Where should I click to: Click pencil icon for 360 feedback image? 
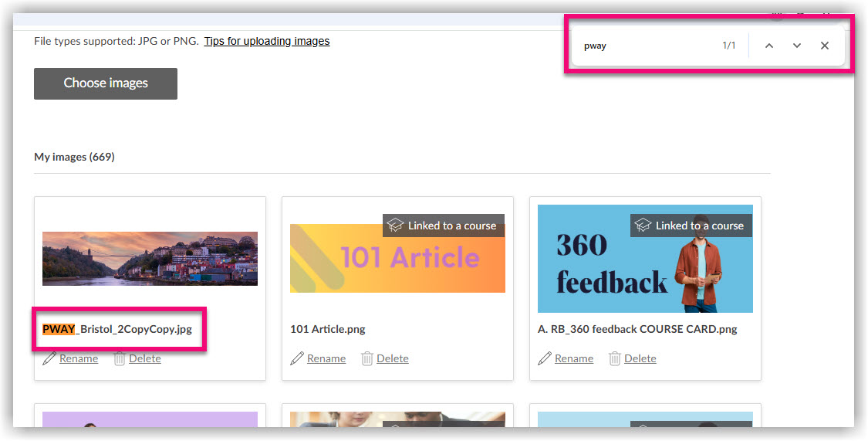545,358
